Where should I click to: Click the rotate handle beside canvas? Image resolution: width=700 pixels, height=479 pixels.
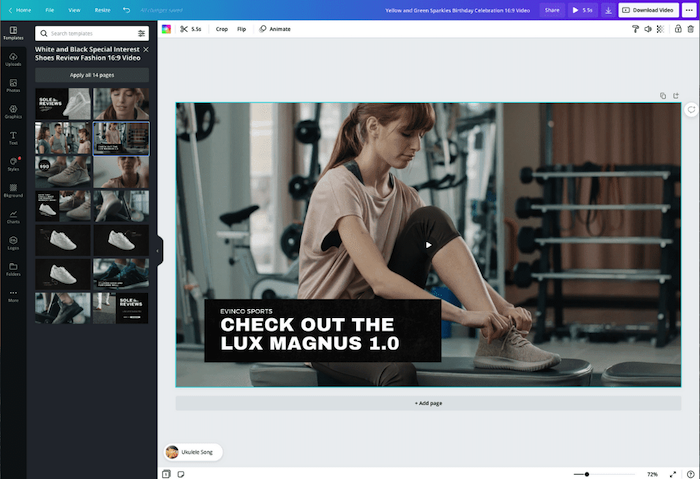691,109
